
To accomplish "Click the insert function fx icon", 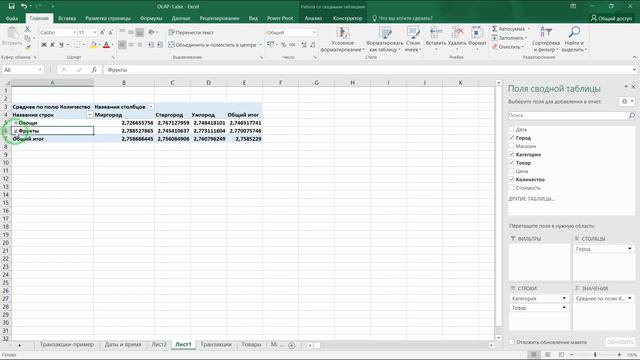I will tap(94, 70).
